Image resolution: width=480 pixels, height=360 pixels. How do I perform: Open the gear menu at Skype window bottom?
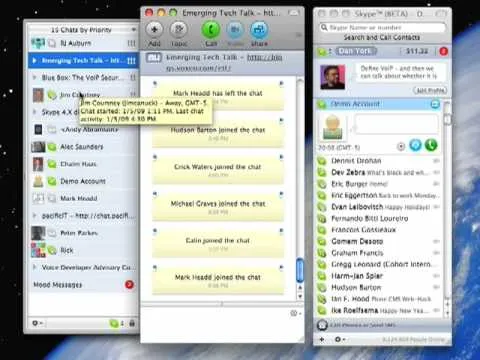tap(339, 339)
